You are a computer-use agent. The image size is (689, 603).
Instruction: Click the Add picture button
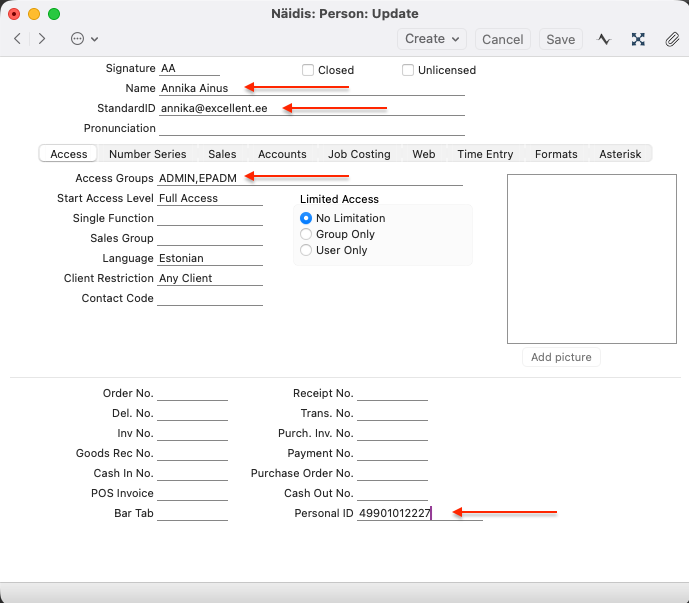point(561,357)
